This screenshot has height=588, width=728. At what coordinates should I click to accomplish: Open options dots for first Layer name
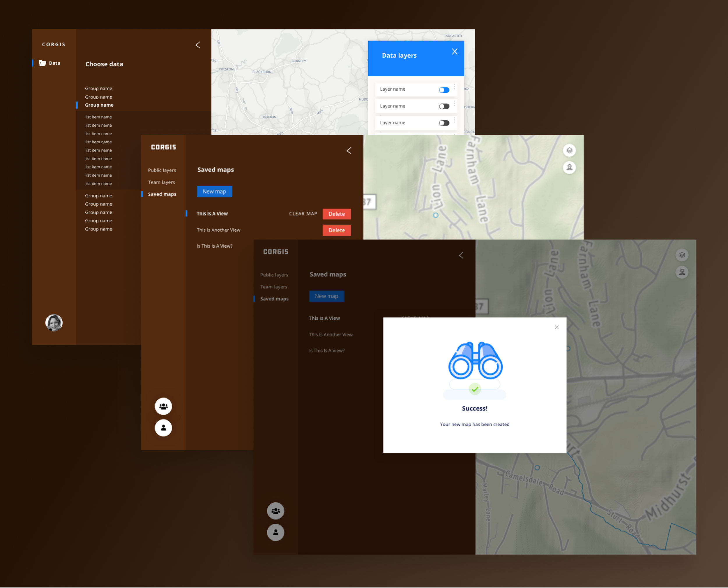click(x=454, y=87)
